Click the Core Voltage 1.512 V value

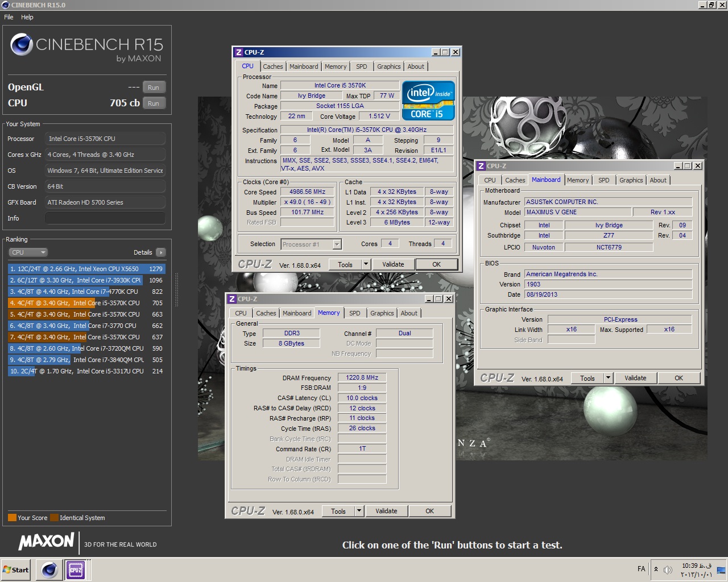[379, 116]
